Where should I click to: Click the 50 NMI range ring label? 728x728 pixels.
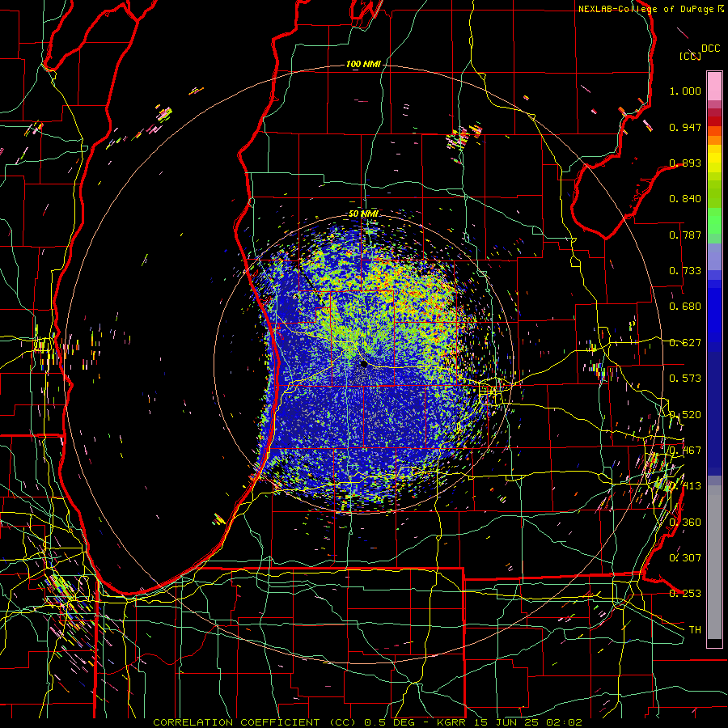363,214
